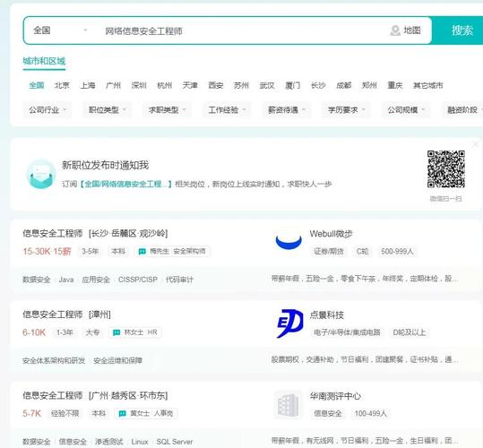483x448 pixels.
Task: Click the 电子/半导体/集成电路 industry tag
Action: tap(347, 332)
